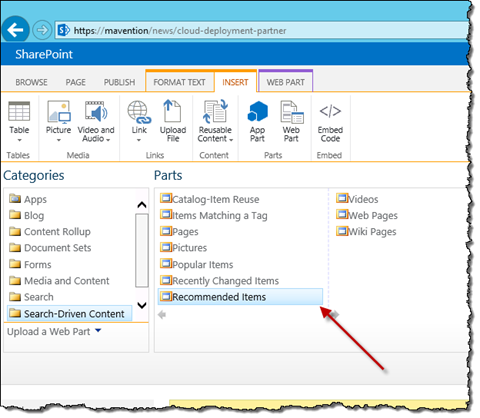This screenshot has width=480, height=418.
Task: Click the Web Part ribbon icon
Action: 292,112
